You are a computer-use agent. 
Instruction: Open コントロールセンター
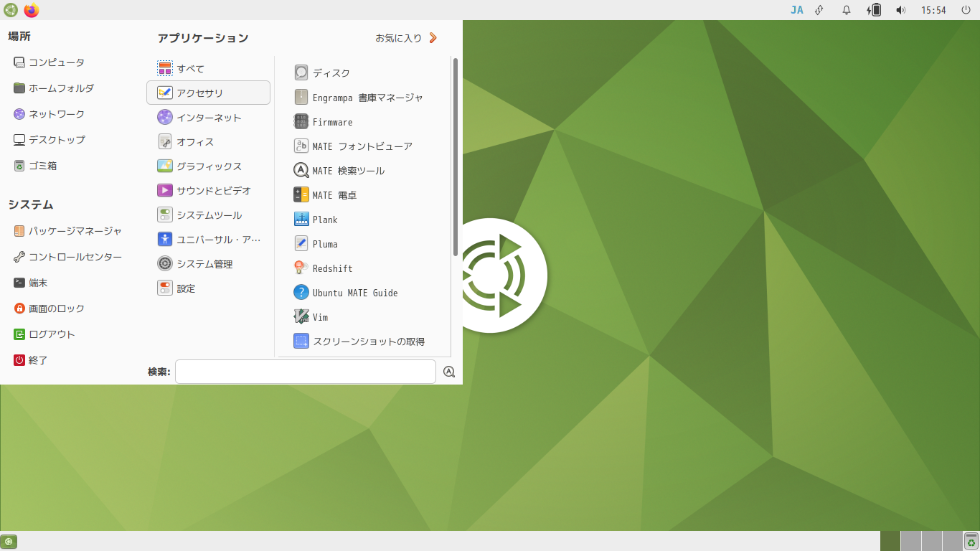[72, 256]
